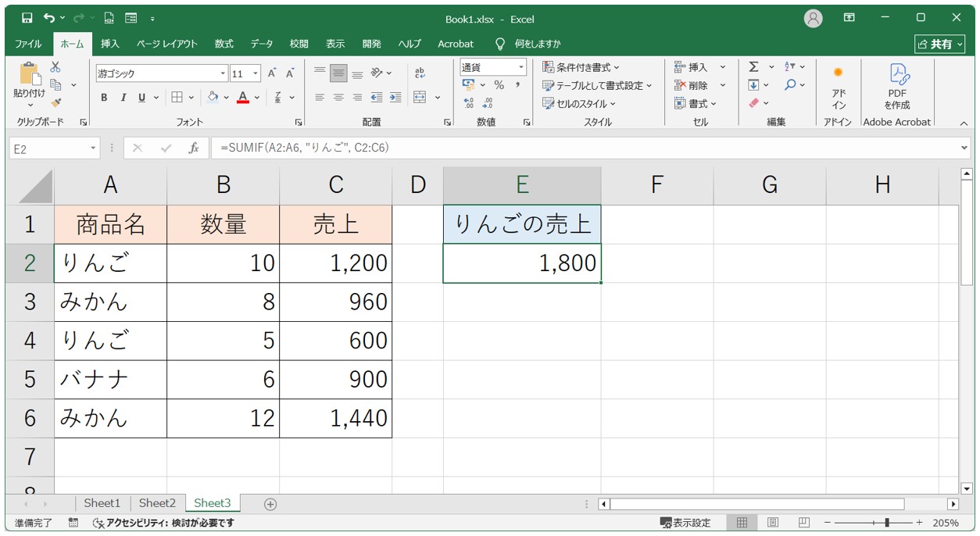Toggle Bold formatting

coord(104,98)
